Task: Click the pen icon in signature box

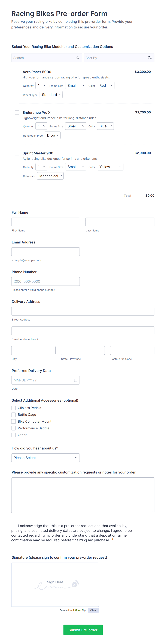Action: click(x=75, y=584)
